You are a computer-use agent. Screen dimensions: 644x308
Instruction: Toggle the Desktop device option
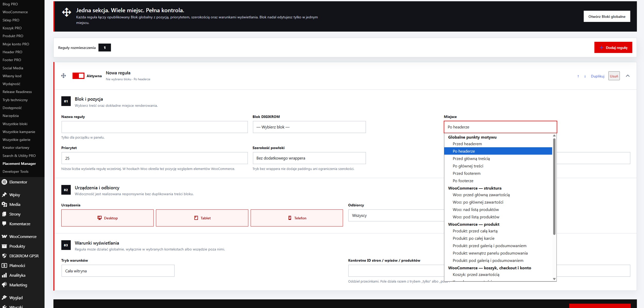107,218
